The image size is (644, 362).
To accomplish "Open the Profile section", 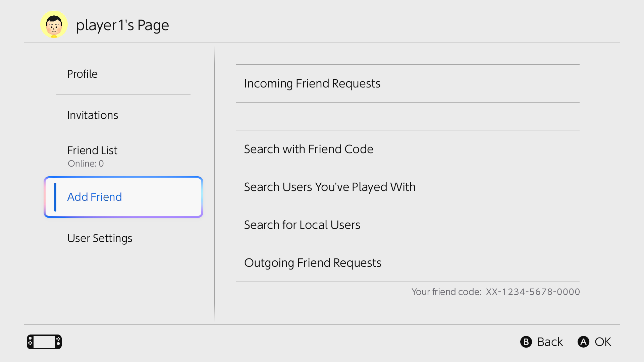I will [123, 74].
